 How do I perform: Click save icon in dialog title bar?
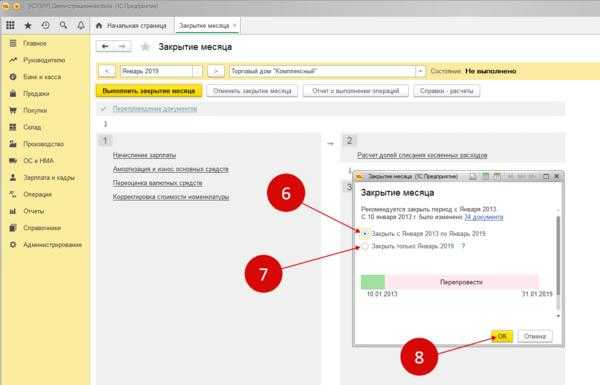pos(473,176)
